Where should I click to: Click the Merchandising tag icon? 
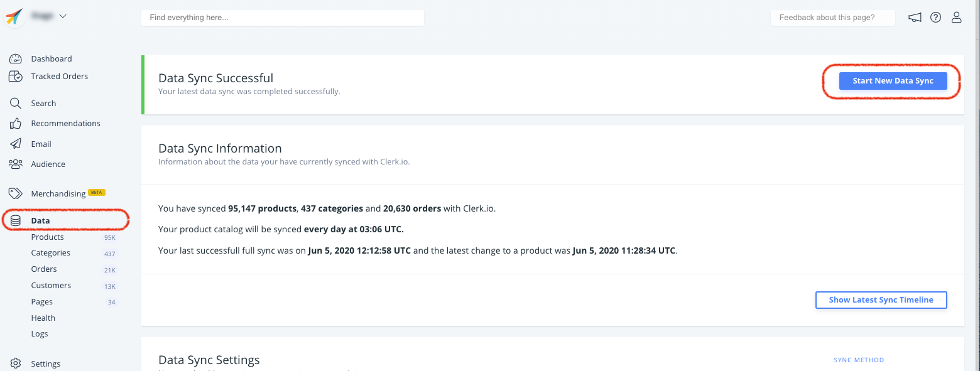click(16, 193)
